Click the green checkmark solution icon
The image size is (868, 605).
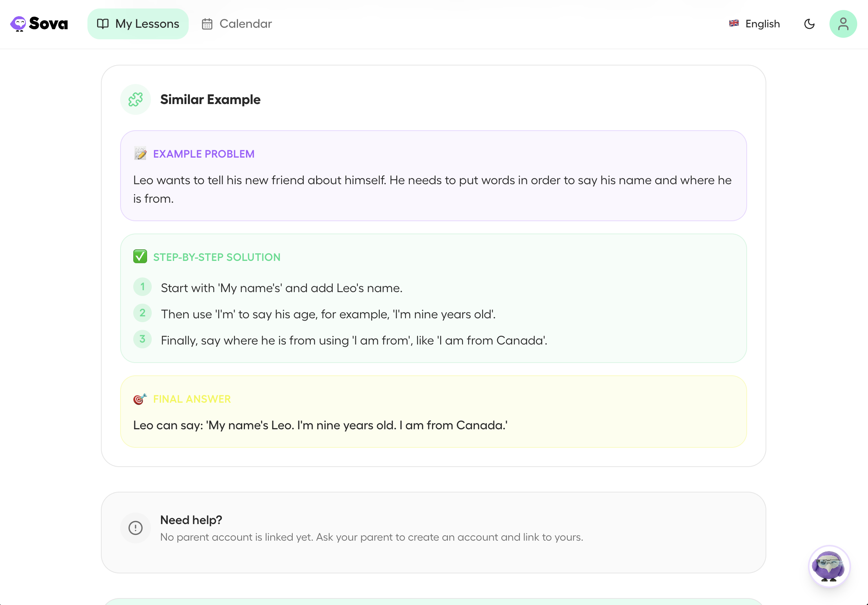coord(140,257)
